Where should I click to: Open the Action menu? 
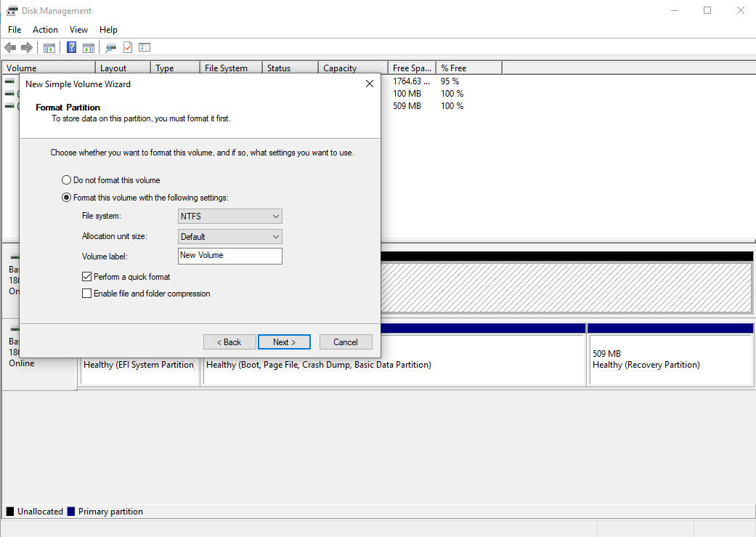pyautogui.click(x=45, y=29)
